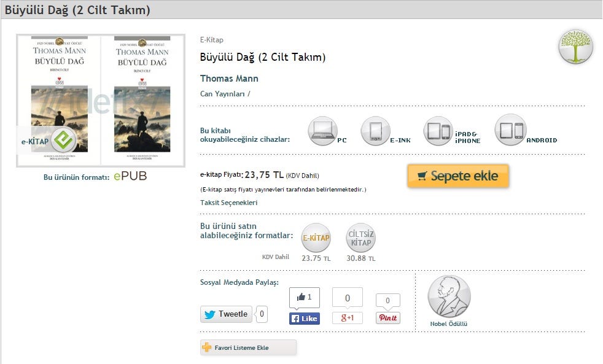Click the tweet count bubble
Image resolution: width=603 pixels, height=364 pixels.
(x=262, y=314)
